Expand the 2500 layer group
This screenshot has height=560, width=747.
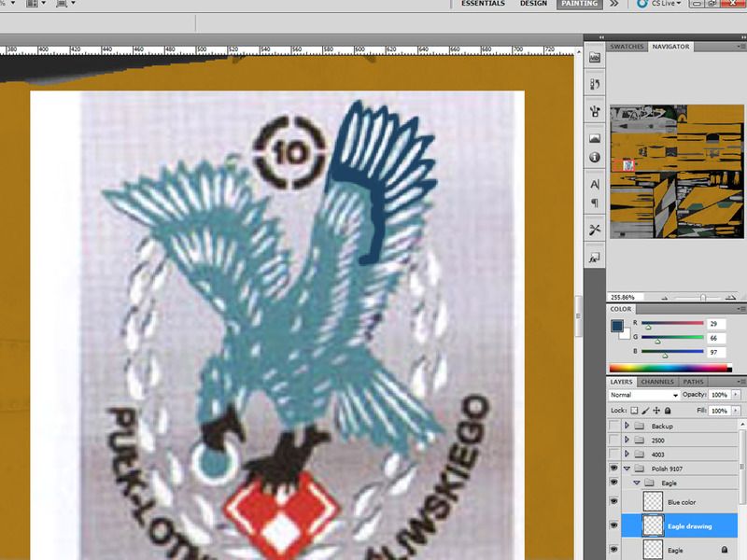point(627,440)
